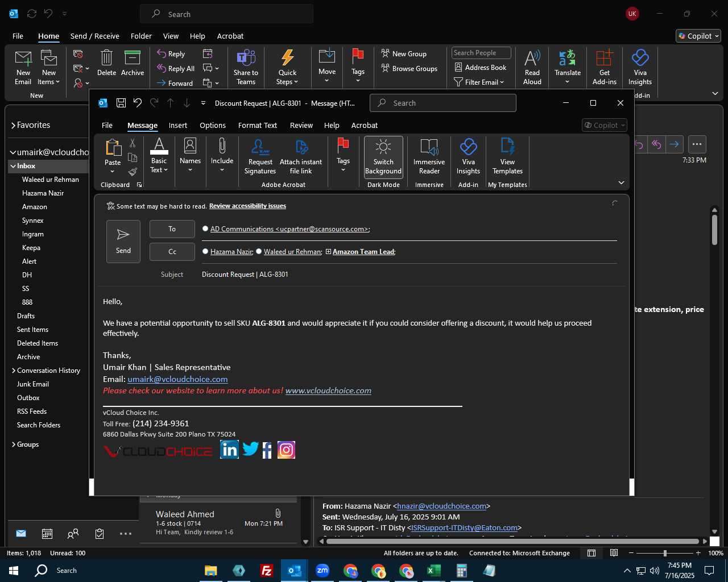Screen dimensions: 728x582
Task: Open Send / Receive tab in main window
Action: 95,36
